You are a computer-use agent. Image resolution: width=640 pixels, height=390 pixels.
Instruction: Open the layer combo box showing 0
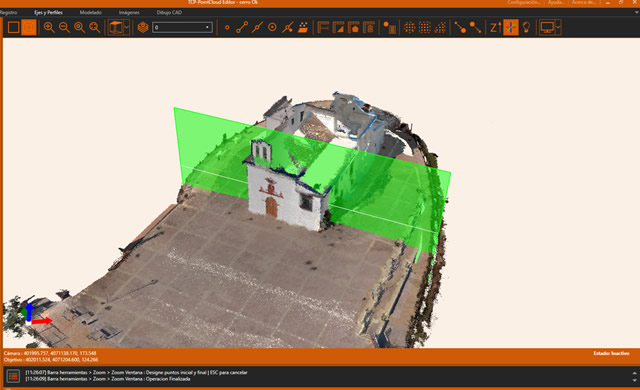182,27
